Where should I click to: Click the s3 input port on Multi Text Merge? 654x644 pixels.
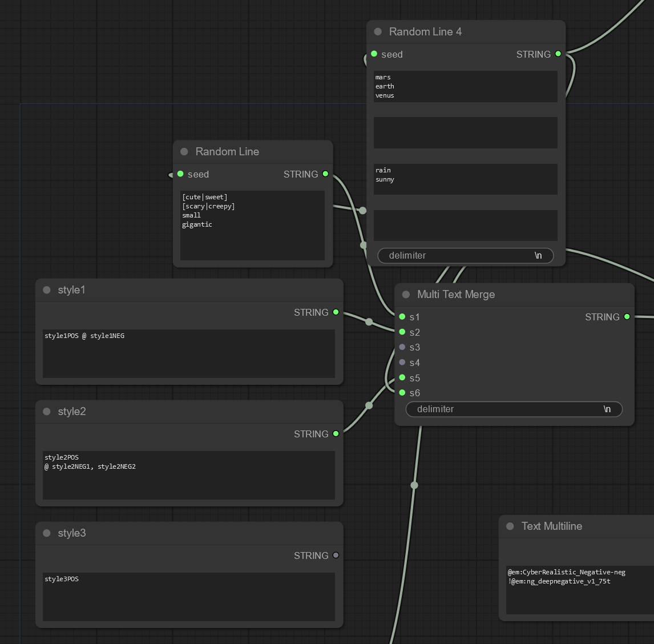coord(402,347)
